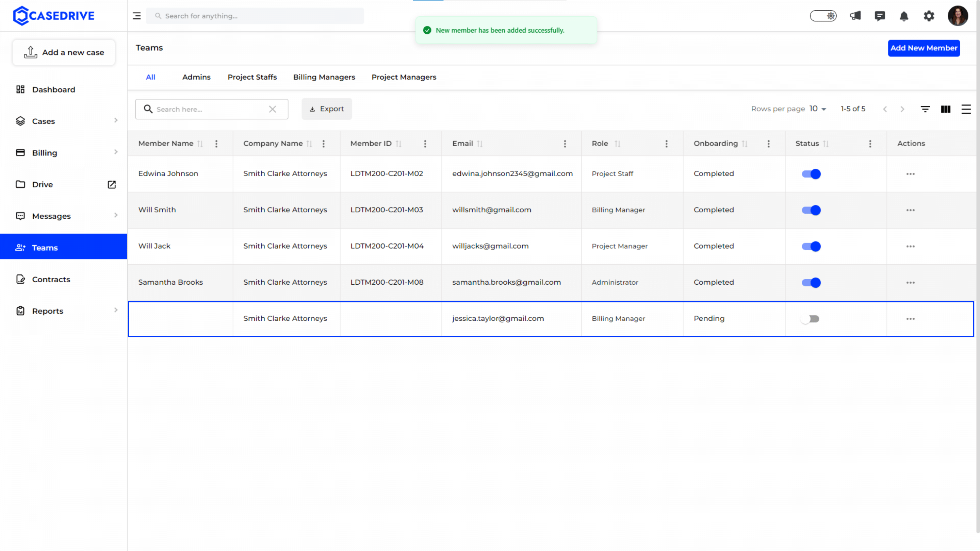The height and width of the screenshot is (551, 980).
Task: Go to next page arrow
Action: click(x=902, y=109)
